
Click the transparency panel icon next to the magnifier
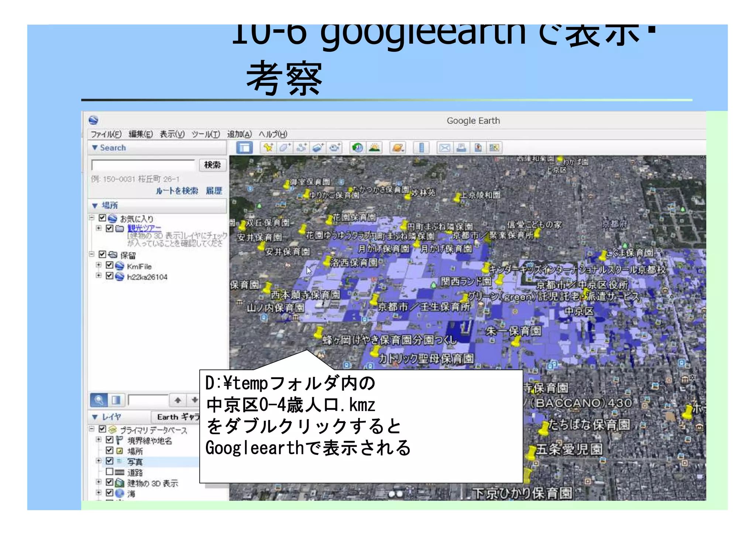[x=116, y=400]
